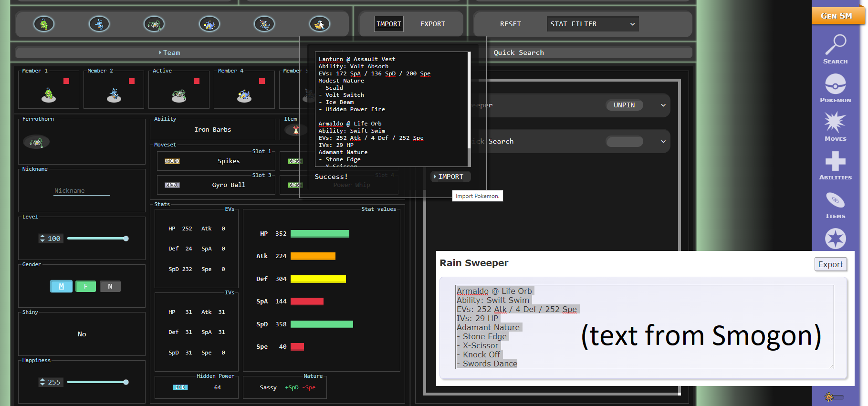This screenshot has height=406, width=868.
Task: Open the IMPORT tab in the top bar
Action: point(389,24)
